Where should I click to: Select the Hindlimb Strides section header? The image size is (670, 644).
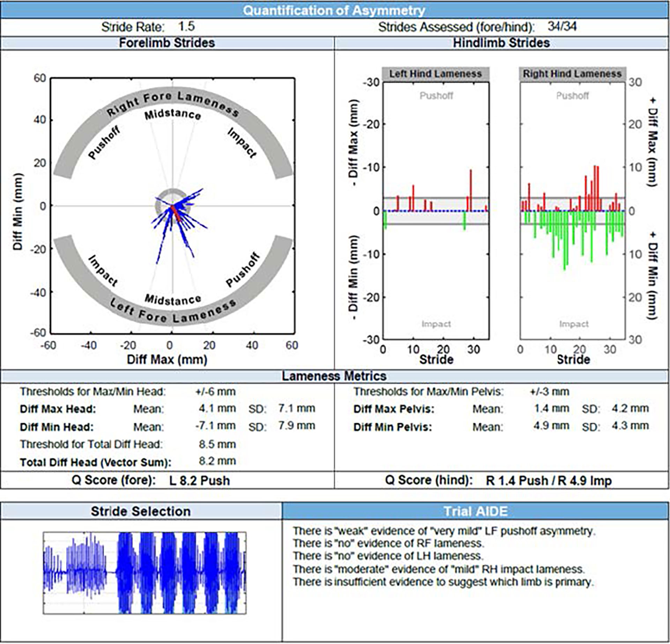click(501, 43)
